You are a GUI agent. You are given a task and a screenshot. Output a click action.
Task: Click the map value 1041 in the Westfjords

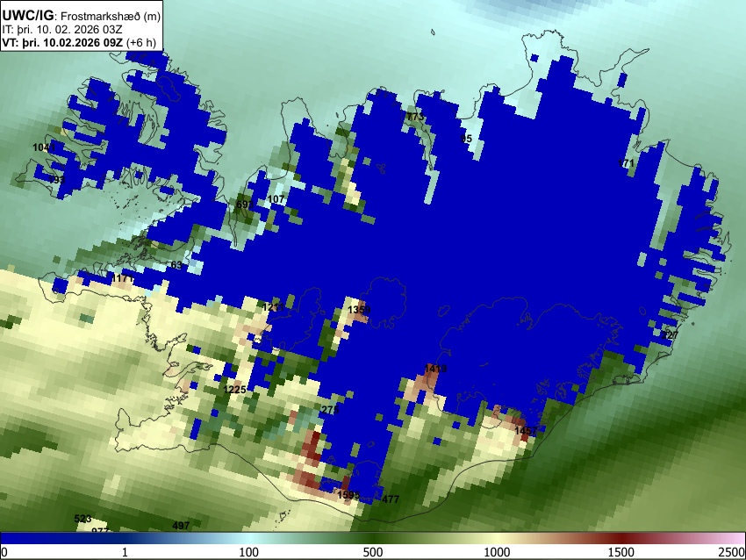pos(44,147)
